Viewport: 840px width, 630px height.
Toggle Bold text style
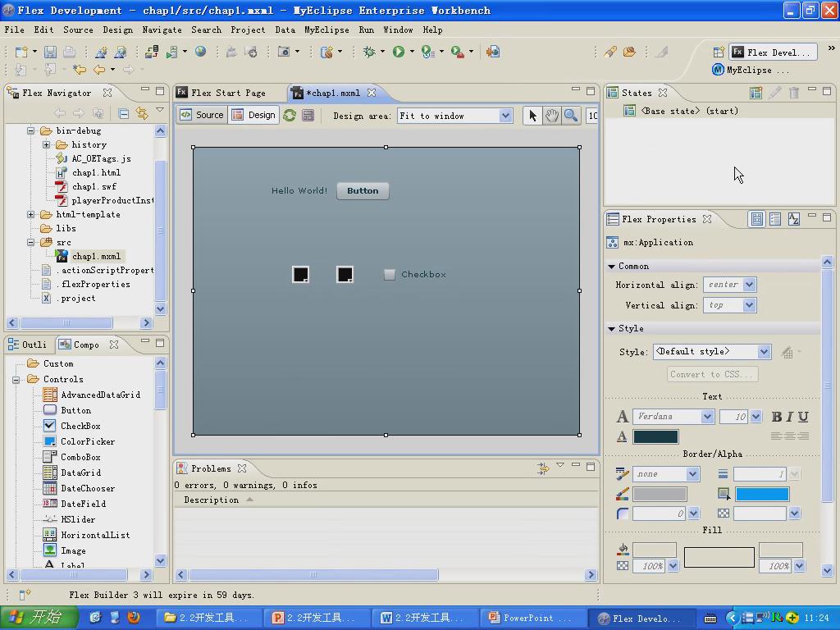pyautogui.click(x=776, y=417)
